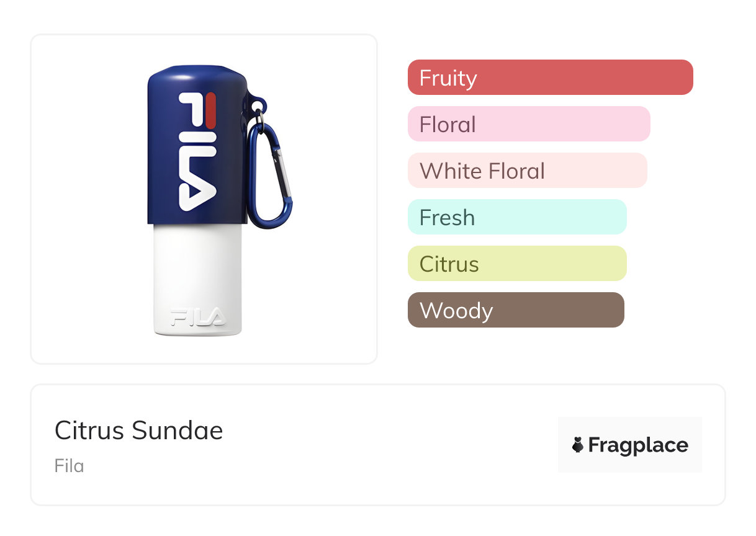Open the Citrus Sundae fragrance title
This screenshot has height=536, width=756.
(138, 431)
